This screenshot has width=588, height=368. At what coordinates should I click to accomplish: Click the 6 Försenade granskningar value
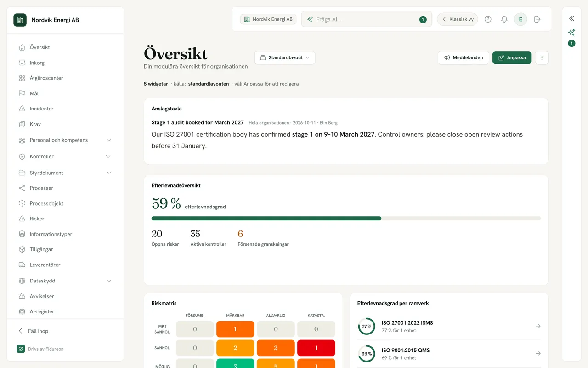[x=240, y=234]
